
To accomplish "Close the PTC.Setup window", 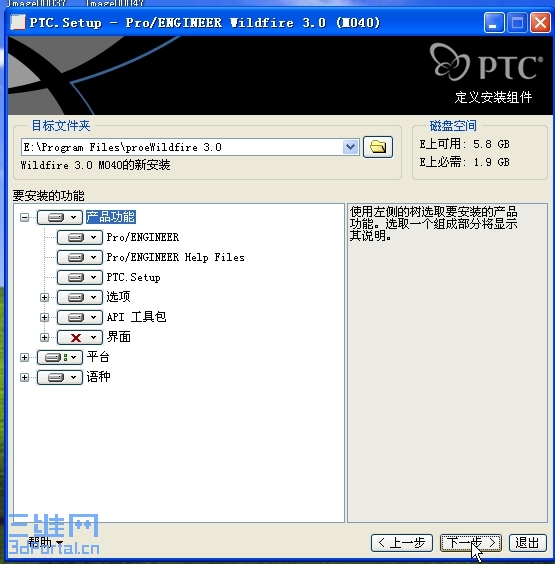I will tap(540, 23).
